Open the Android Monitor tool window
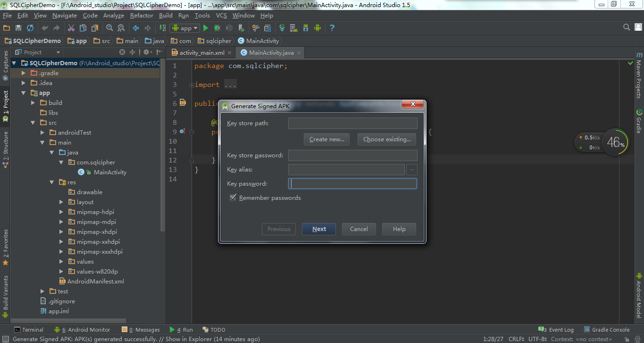This screenshot has width=644, height=343. click(x=82, y=330)
